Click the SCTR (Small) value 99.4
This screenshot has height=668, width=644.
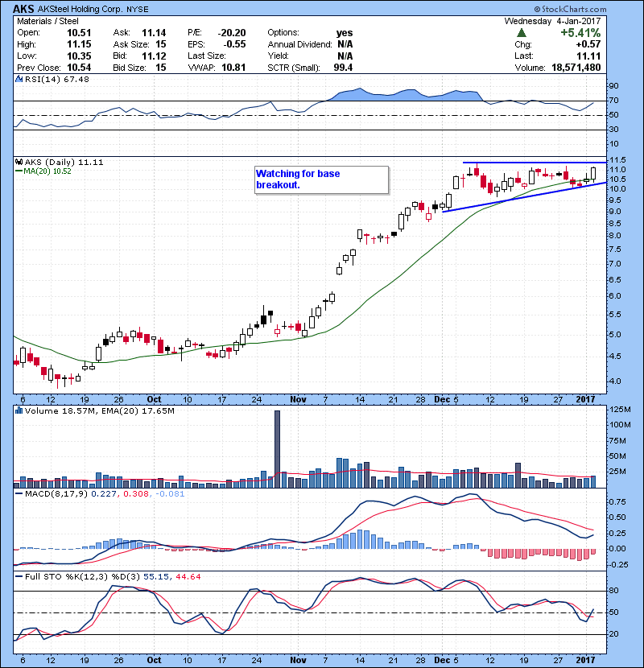point(343,68)
